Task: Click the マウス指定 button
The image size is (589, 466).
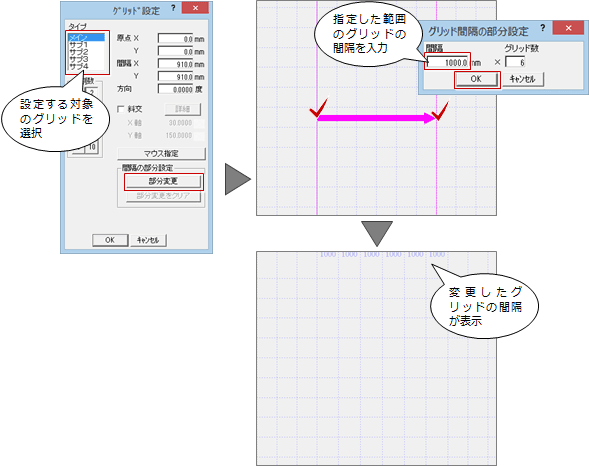Action: point(161,154)
